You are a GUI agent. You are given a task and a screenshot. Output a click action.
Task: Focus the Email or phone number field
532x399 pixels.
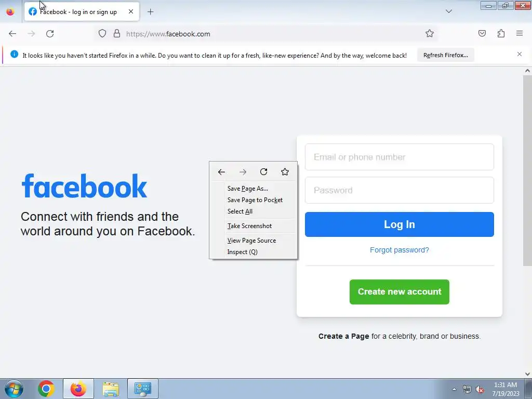400,157
